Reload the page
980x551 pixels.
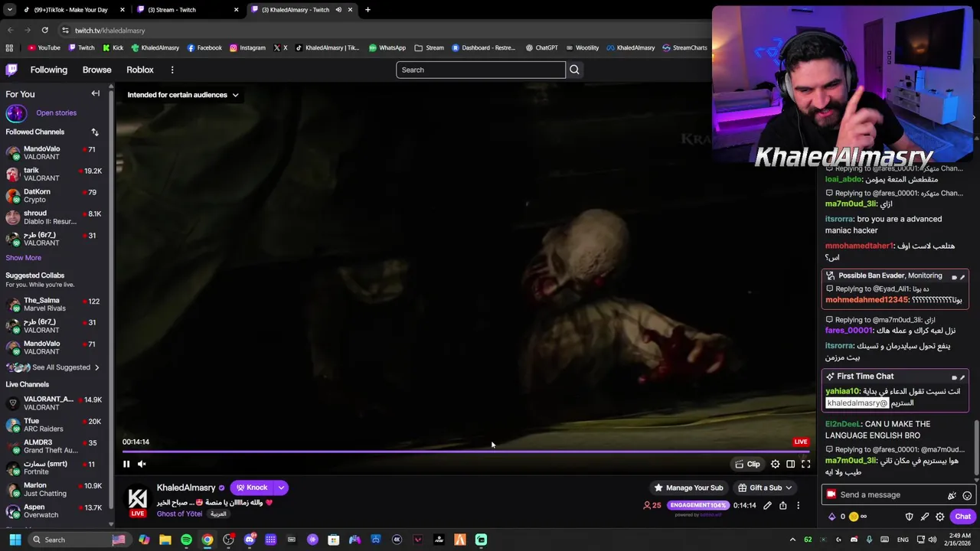click(x=45, y=30)
